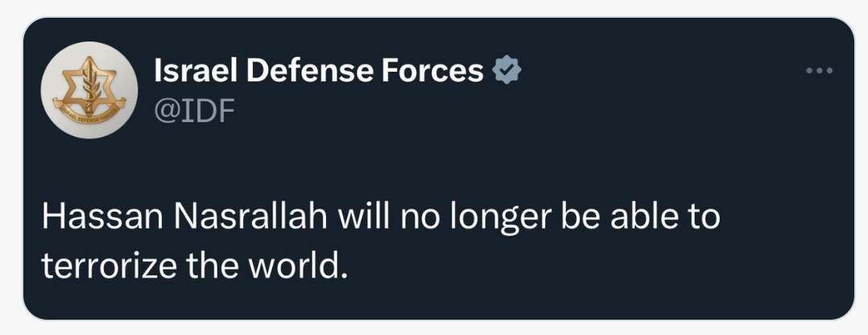
Task: Tap the middle dot of more menu
Action: 820,70
